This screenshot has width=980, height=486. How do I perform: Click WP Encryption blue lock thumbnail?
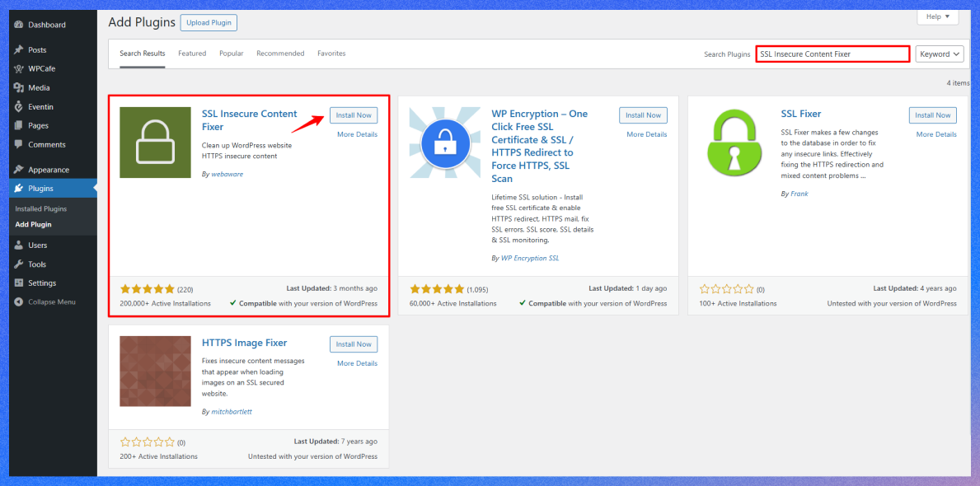[445, 143]
